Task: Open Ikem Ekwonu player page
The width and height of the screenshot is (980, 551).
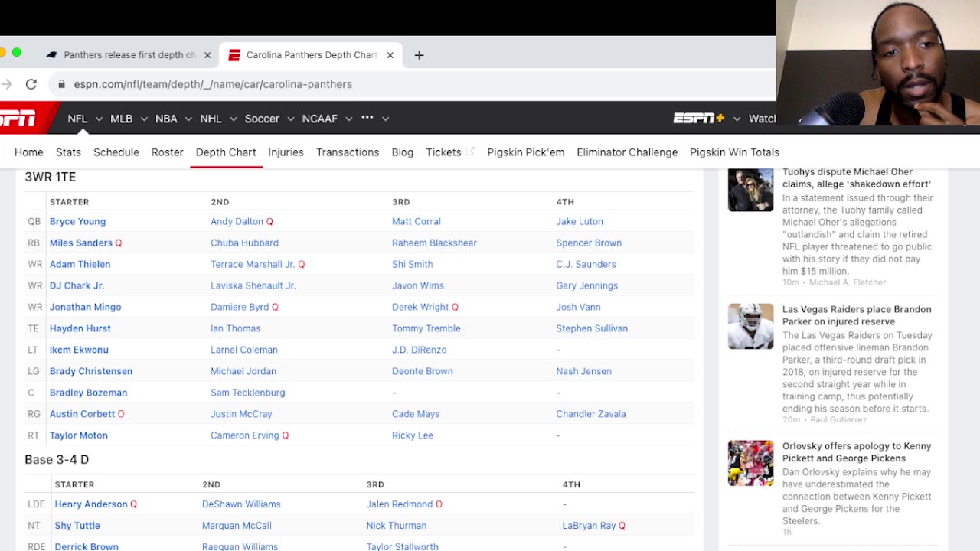Action: click(x=79, y=350)
